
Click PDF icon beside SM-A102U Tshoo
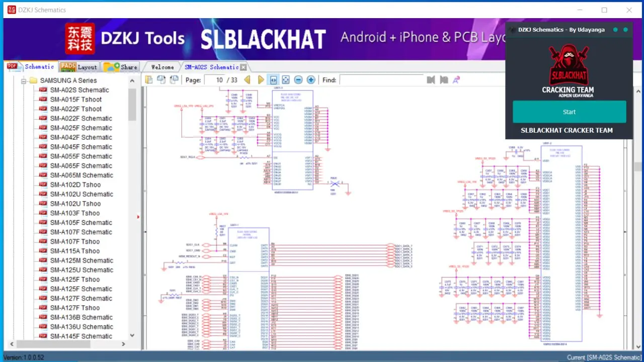43,204
